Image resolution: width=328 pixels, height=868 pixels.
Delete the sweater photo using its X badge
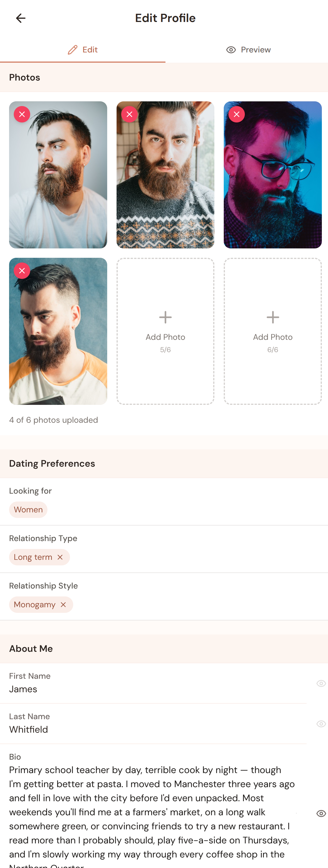point(129,114)
